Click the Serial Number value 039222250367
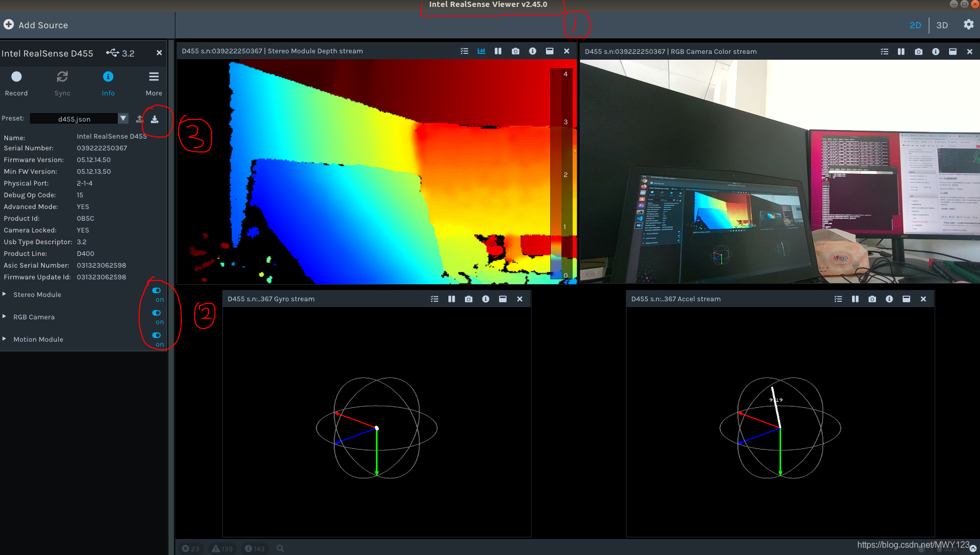This screenshot has height=555, width=980. pos(102,148)
